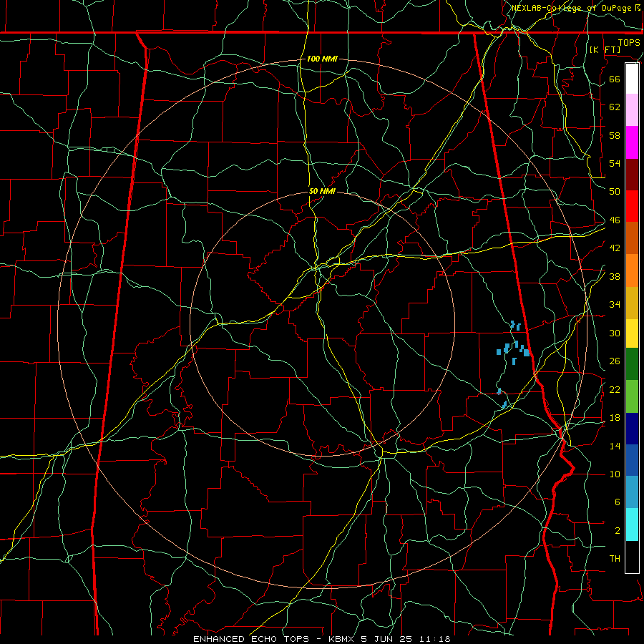
Task: Click the K FT units label
Action: 605,49
